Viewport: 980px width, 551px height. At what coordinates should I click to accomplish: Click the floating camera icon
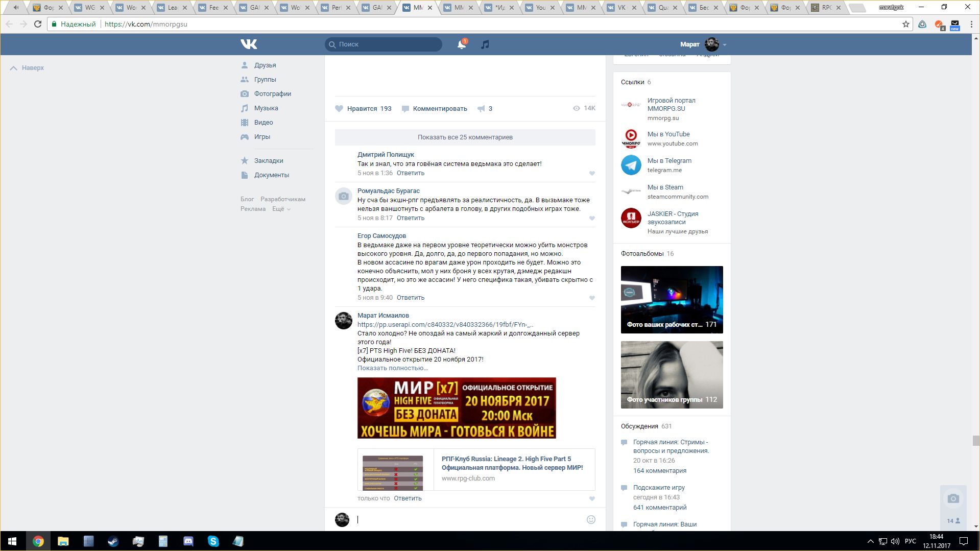coord(953,498)
